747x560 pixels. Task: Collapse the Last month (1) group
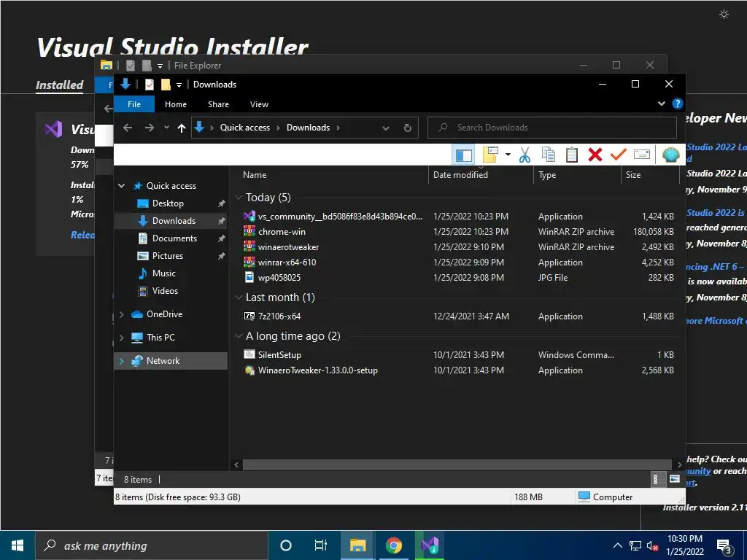239,297
